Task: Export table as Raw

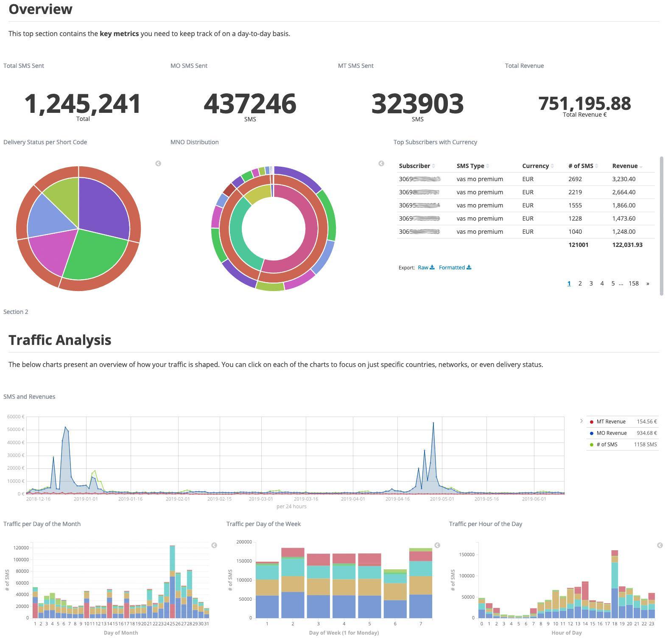Action: (426, 267)
